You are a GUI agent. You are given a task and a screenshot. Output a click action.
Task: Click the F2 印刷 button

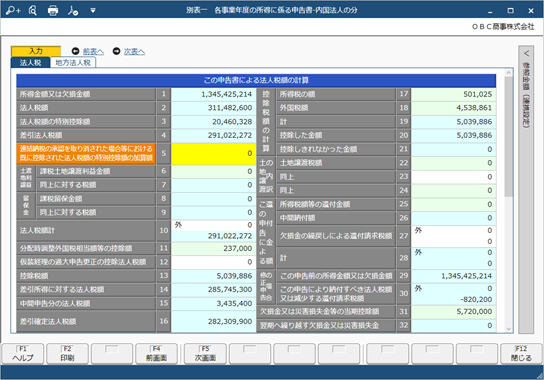click(x=67, y=354)
